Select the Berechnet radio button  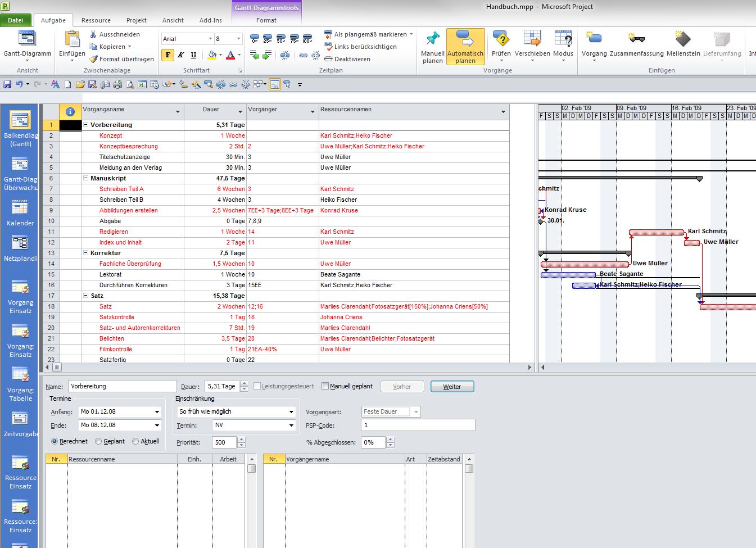(x=55, y=441)
